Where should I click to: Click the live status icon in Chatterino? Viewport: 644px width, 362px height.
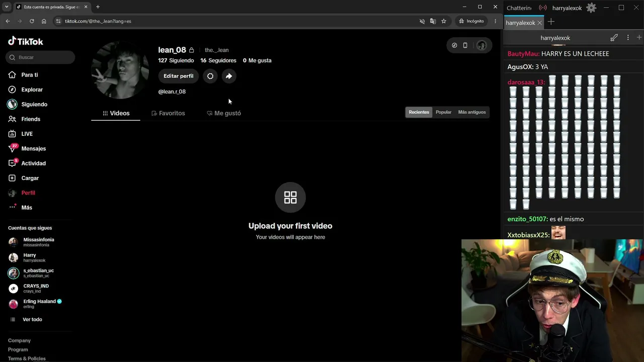(x=543, y=8)
